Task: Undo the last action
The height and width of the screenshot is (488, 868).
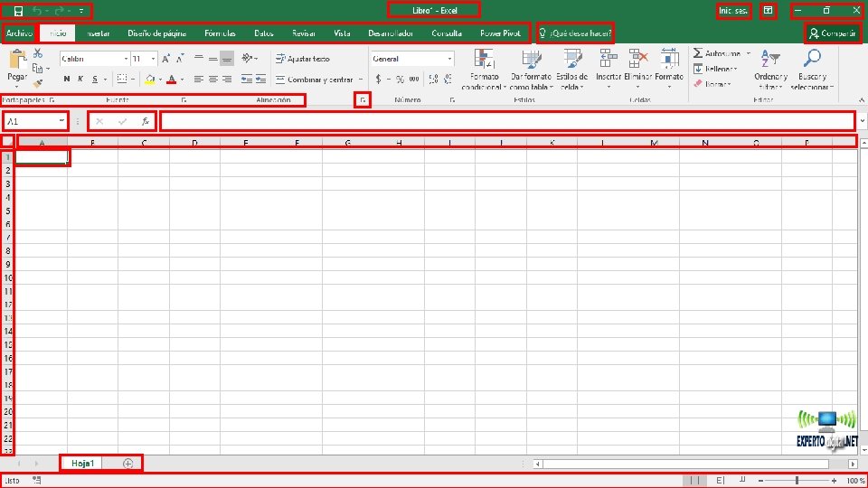Action: [x=38, y=11]
